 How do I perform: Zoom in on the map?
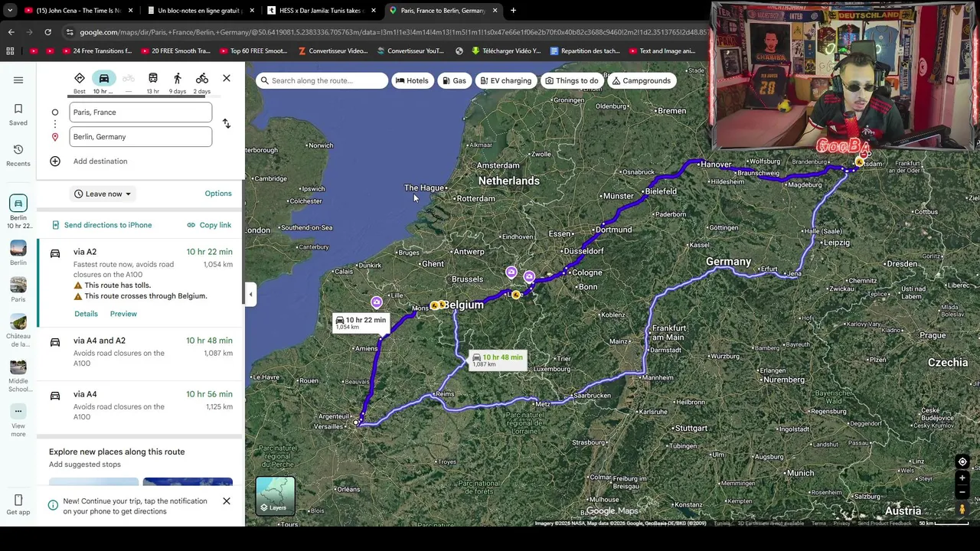click(x=962, y=478)
